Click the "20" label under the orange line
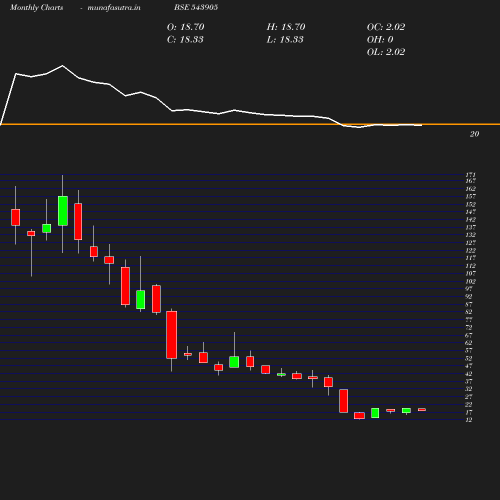The width and height of the screenshot is (500, 500). point(474,134)
